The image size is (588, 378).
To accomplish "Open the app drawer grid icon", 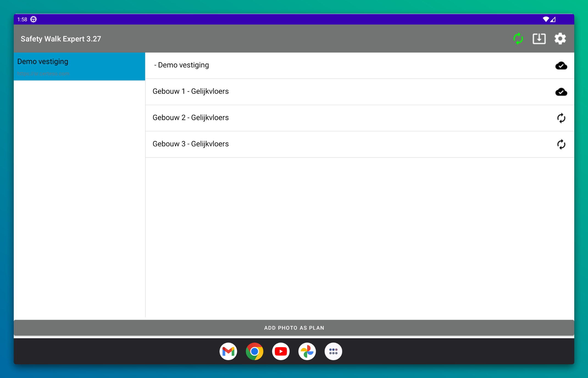I will [333, 351].
